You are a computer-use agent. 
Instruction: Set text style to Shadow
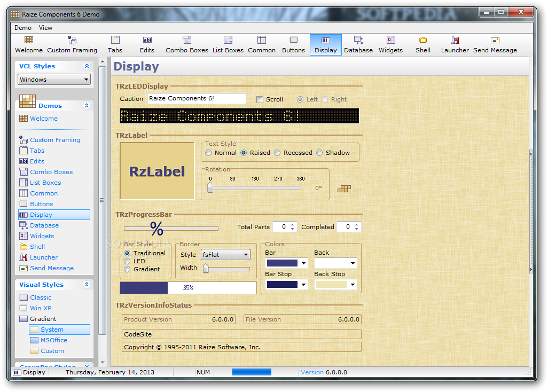point(319,153)
